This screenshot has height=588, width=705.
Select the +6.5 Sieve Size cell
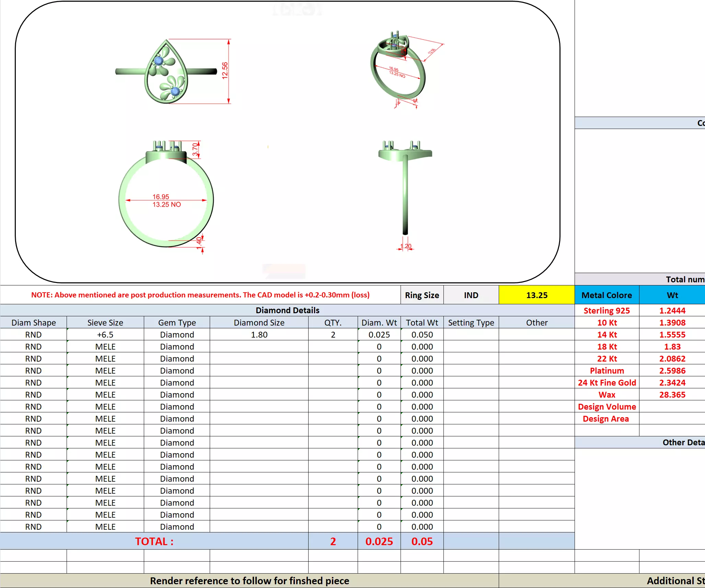tap(105, 334)
